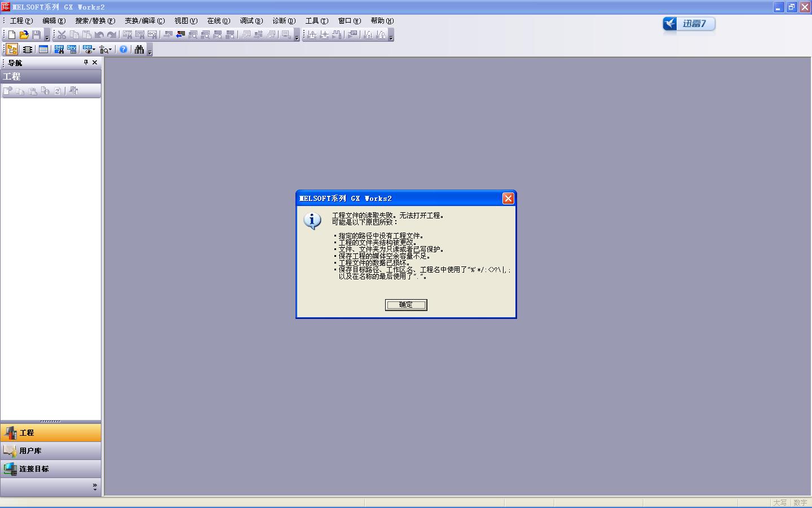
Task: Click the Element Selection window icon
Action: click(27, 50)
